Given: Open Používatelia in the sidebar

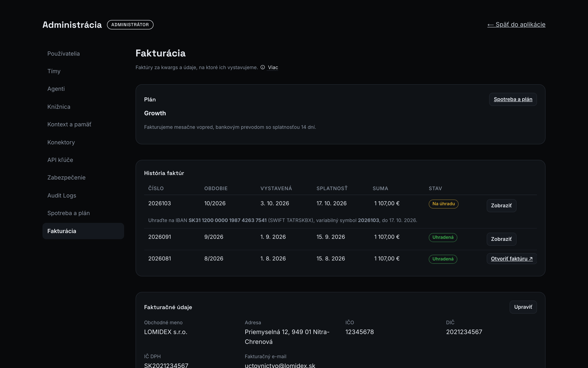Looking at the screenshot, I should pos(83,54).
